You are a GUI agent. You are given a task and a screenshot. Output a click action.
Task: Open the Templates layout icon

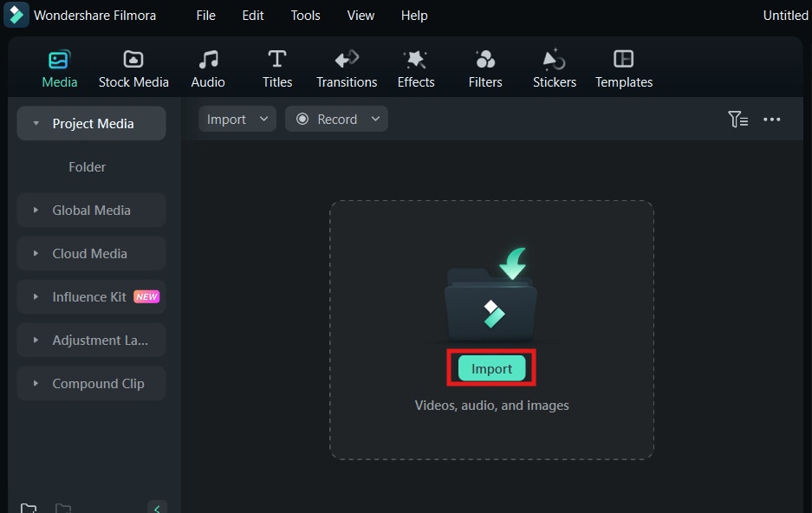tap(623, 59)
